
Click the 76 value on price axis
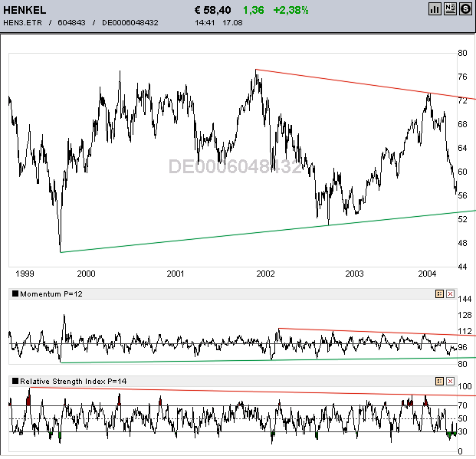pos(462,77)
